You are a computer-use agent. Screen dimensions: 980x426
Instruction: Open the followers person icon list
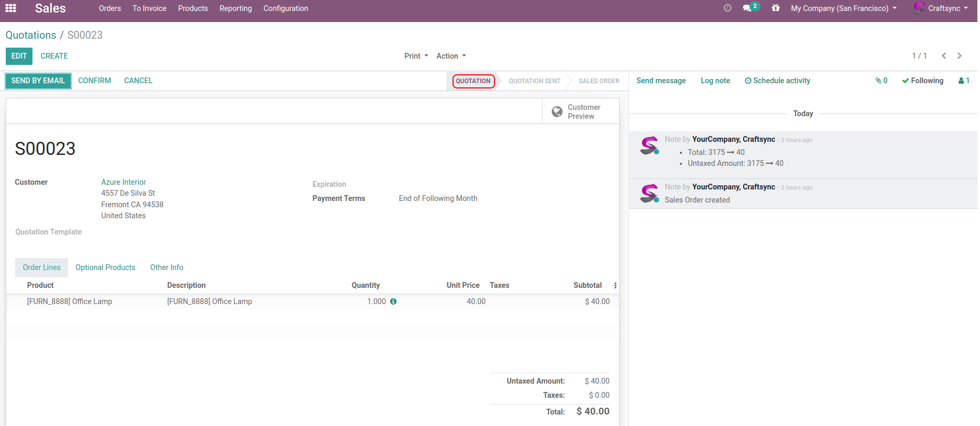click(x=963, y=81)
